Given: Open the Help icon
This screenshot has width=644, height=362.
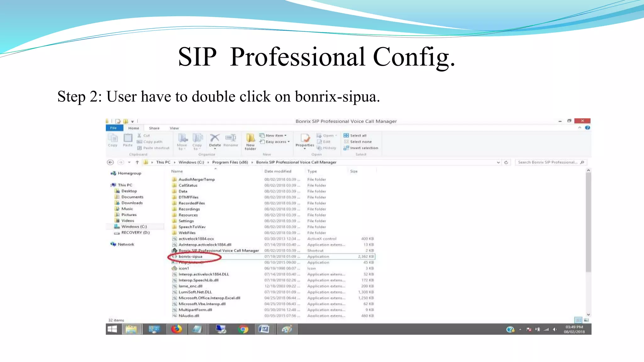Looking at the screenshot, I should [587, 128].
